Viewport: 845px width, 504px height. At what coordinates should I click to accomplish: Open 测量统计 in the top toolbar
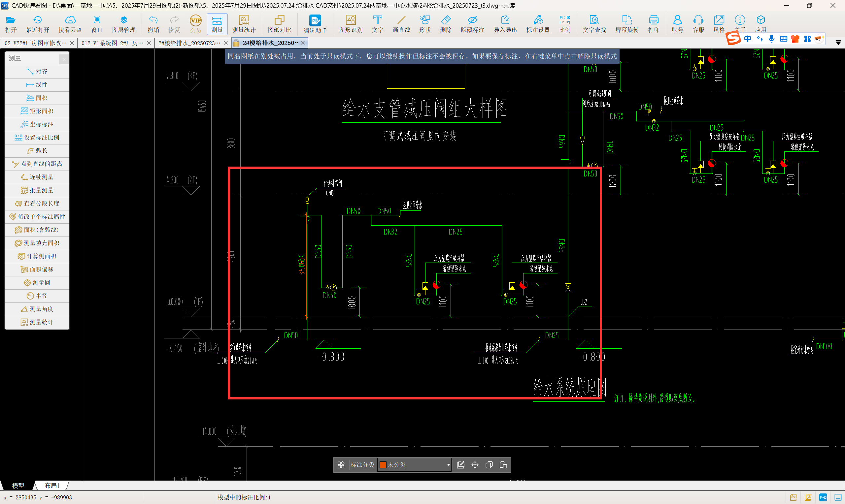pyautogui.click(x=244, y=24)
